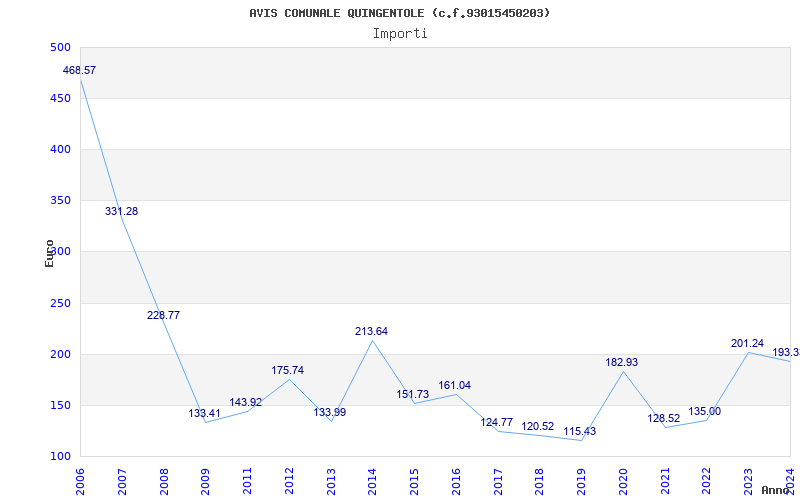Click year 2018 on x-axis

(540, 482)
